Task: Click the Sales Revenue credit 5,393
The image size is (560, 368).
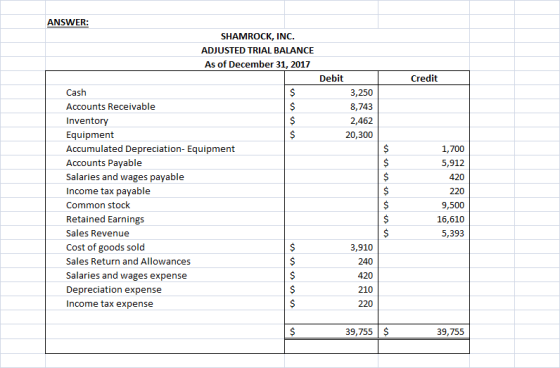Action: (x=453, y=234)
